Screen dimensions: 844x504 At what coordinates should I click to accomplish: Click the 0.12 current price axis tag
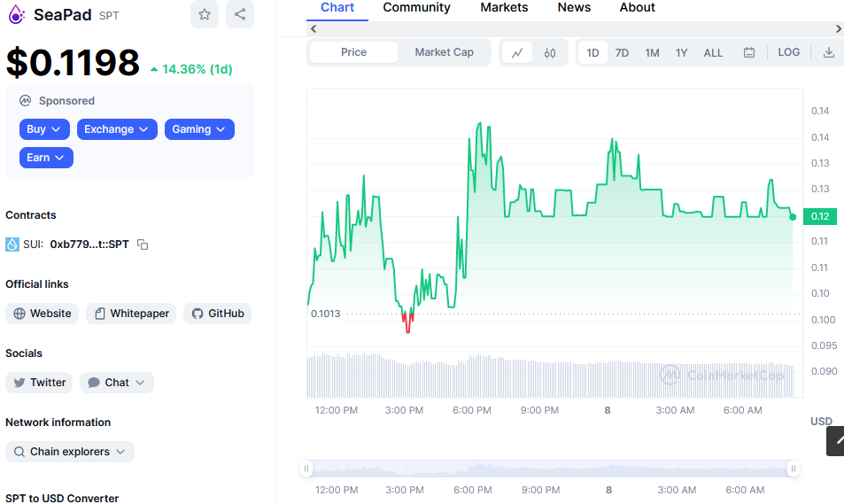pos(820,216)
